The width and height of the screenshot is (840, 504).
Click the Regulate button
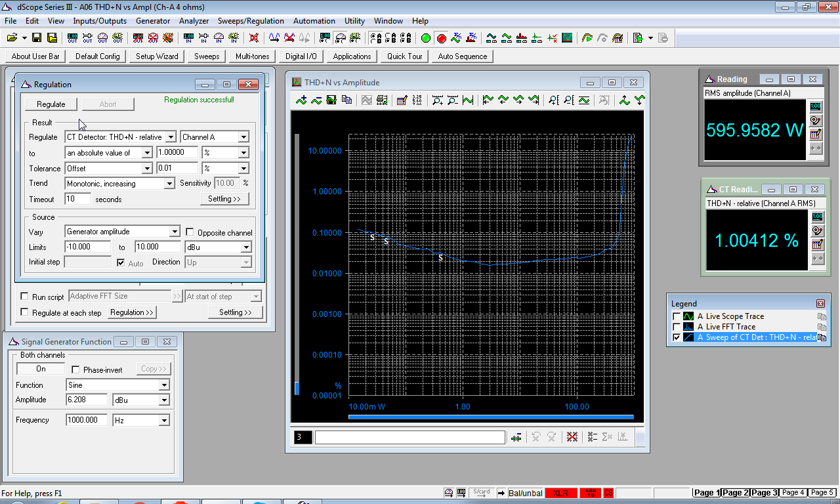pyautogui.click(x=51, y=104)
